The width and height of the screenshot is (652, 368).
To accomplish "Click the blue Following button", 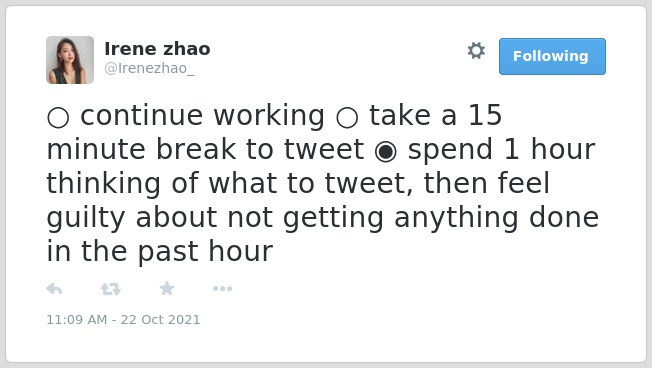I will 552,57.
